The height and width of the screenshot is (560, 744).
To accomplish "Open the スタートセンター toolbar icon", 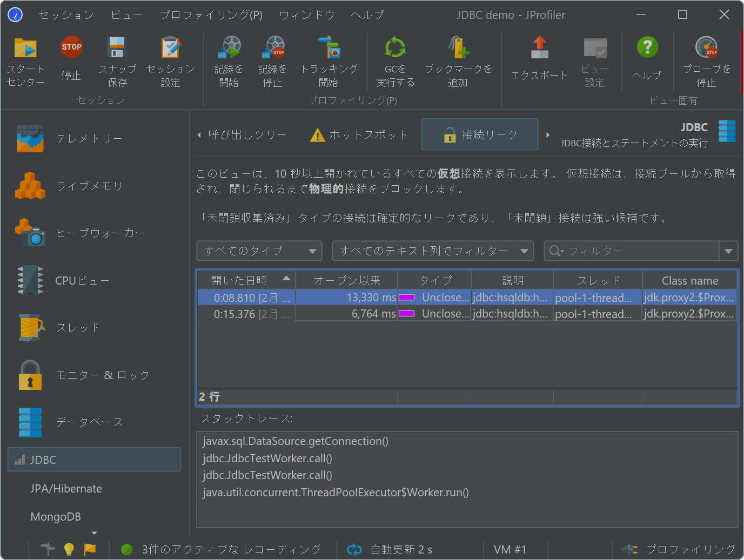I will (x=25, y=49).
